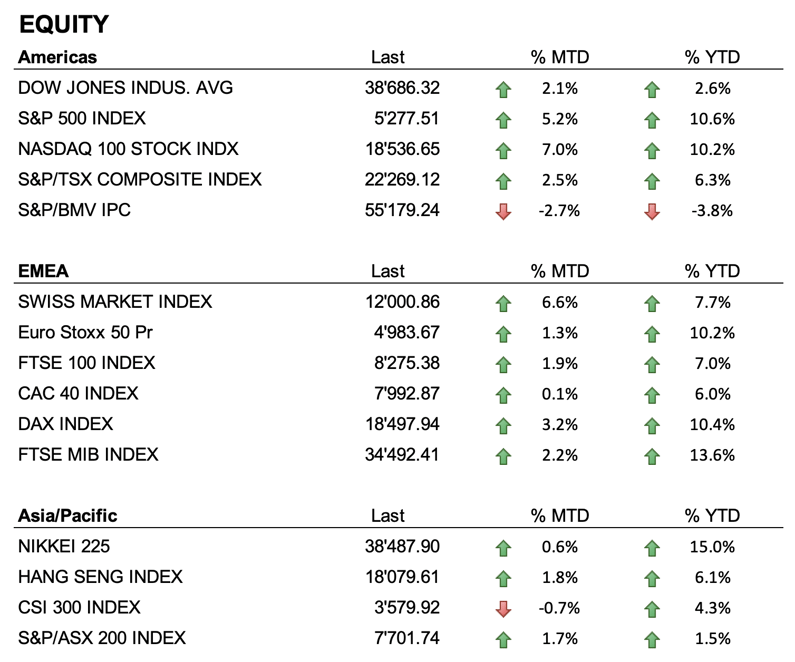Select the CSI 300 INDEX row name
The height and width of the screenshot is (662, 795).
click(x=79, y=607)
